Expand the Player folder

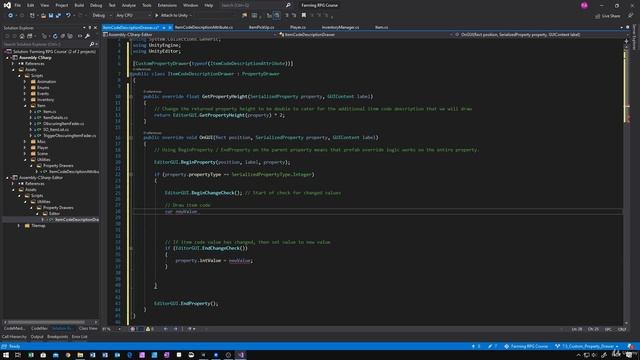(x=25, y=147)
